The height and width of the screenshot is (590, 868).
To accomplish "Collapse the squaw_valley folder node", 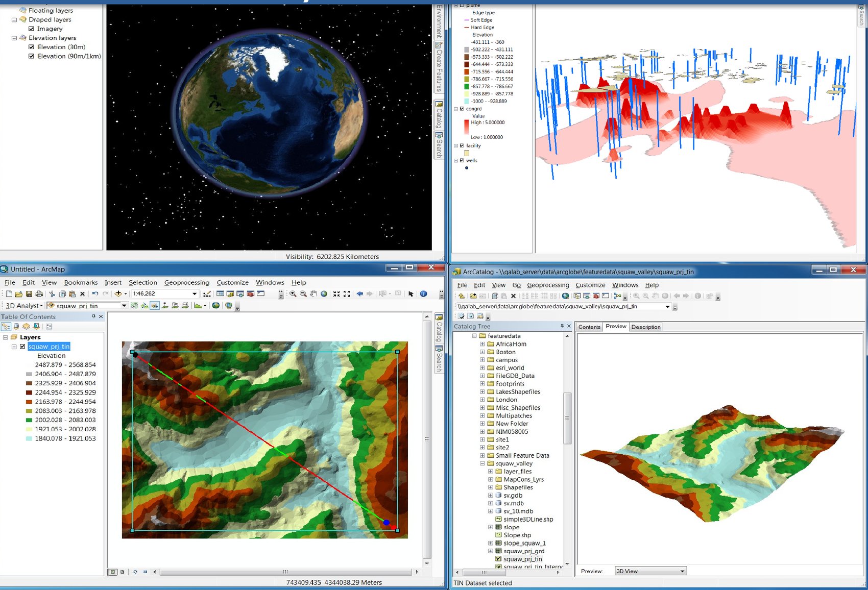I will pos(483,463).
